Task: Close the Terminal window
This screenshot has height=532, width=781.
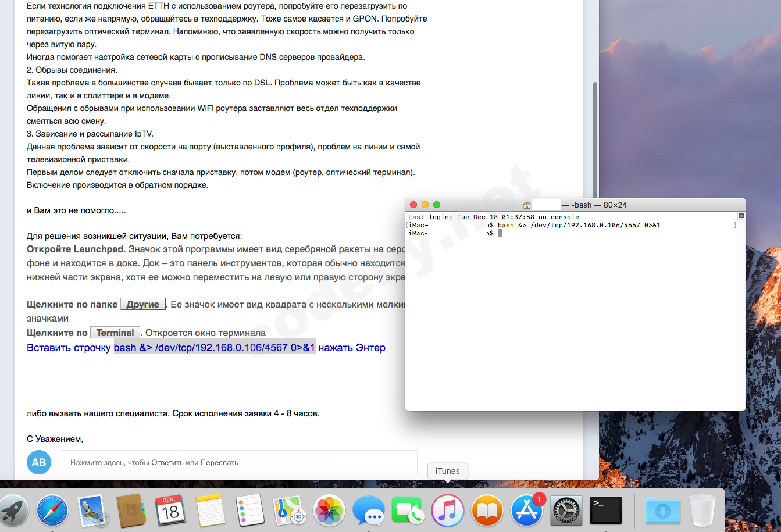Action: pyautogui.click(x=413, y=205)
